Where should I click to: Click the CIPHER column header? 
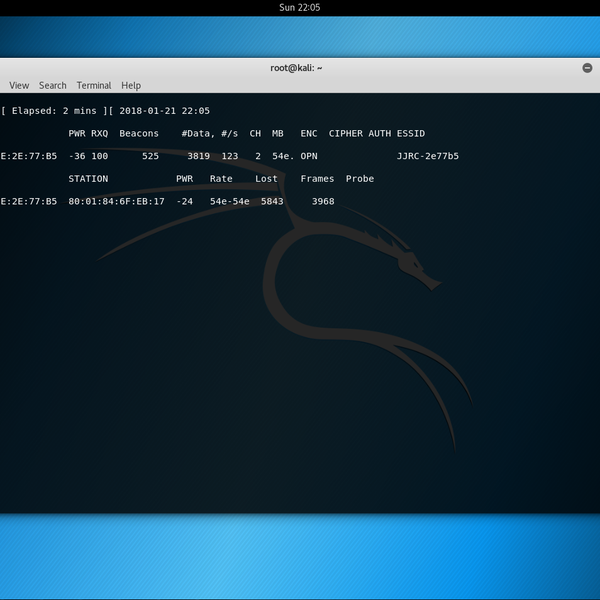pos(346,134)
